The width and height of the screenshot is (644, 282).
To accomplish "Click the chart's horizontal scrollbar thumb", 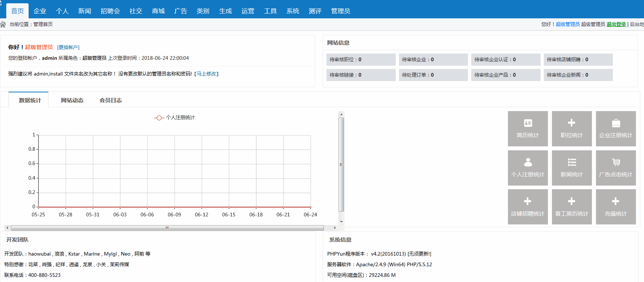I will tap(167, 228).
